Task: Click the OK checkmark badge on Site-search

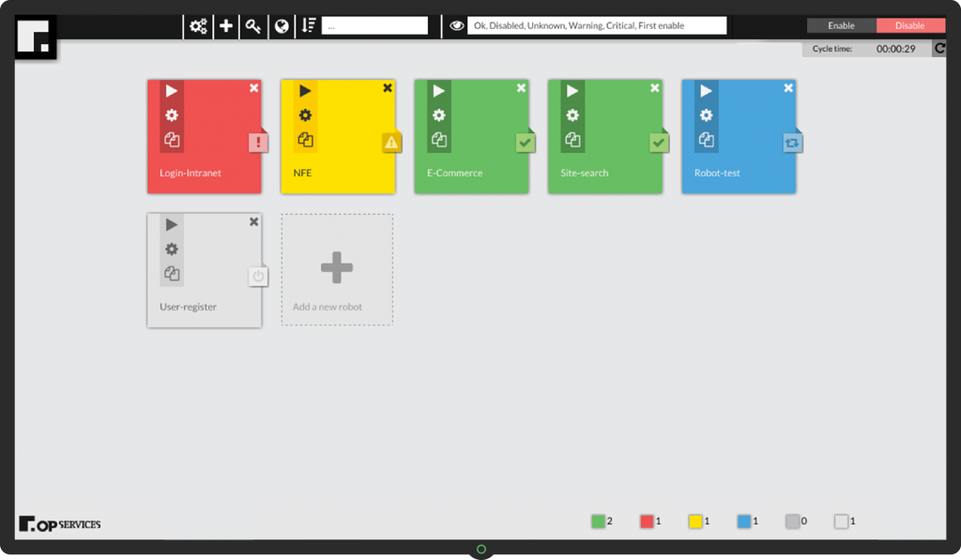Action: tap(659, 143)
